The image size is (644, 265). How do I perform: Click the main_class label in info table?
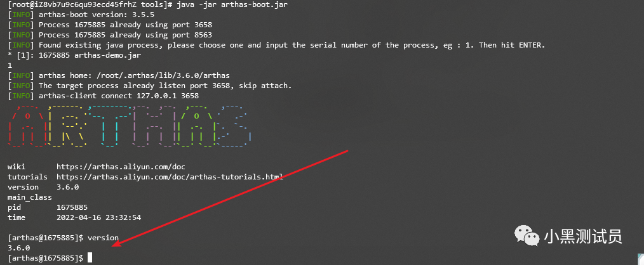click(x=30, y=198)
